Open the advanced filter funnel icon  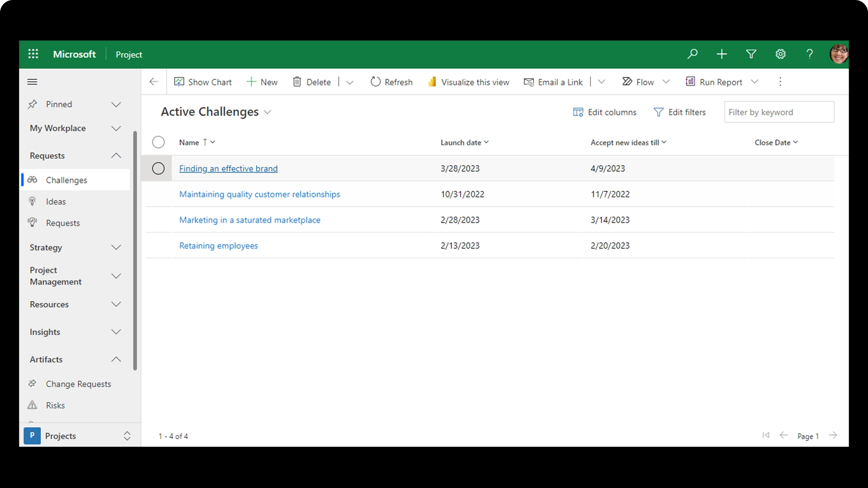[751, 54]
